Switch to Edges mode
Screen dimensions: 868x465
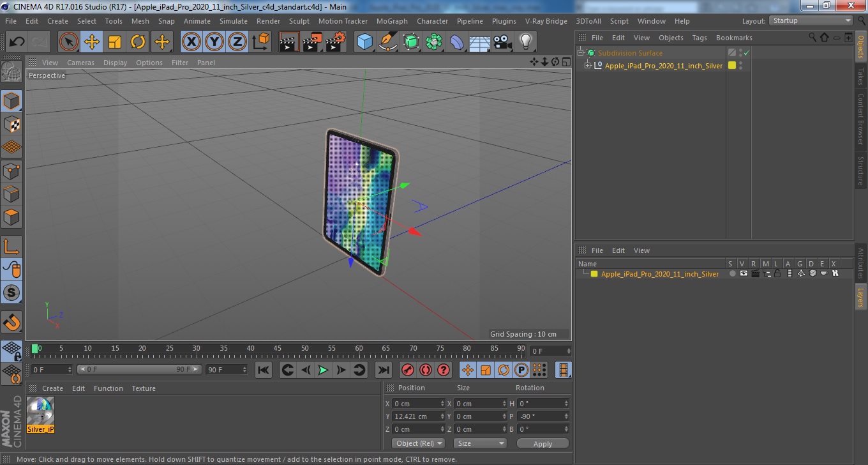click(11, 194)
